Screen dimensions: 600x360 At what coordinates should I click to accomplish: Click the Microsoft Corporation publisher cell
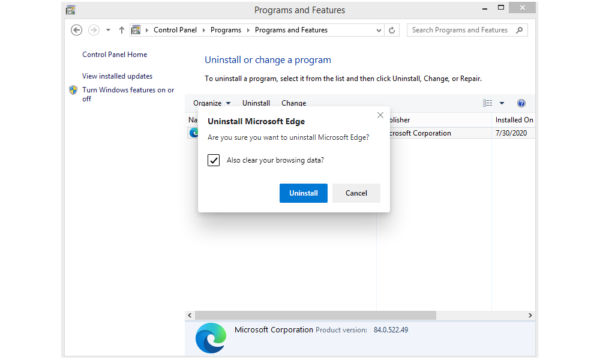420,133
